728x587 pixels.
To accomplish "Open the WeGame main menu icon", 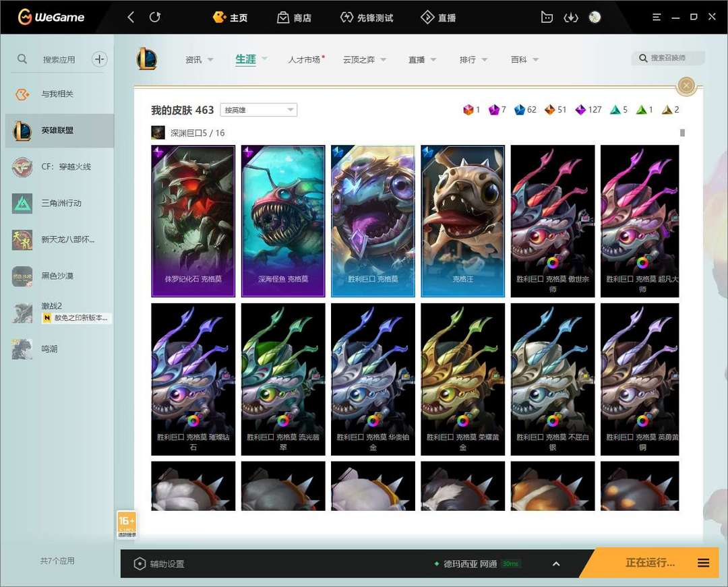I will [657, 17].
